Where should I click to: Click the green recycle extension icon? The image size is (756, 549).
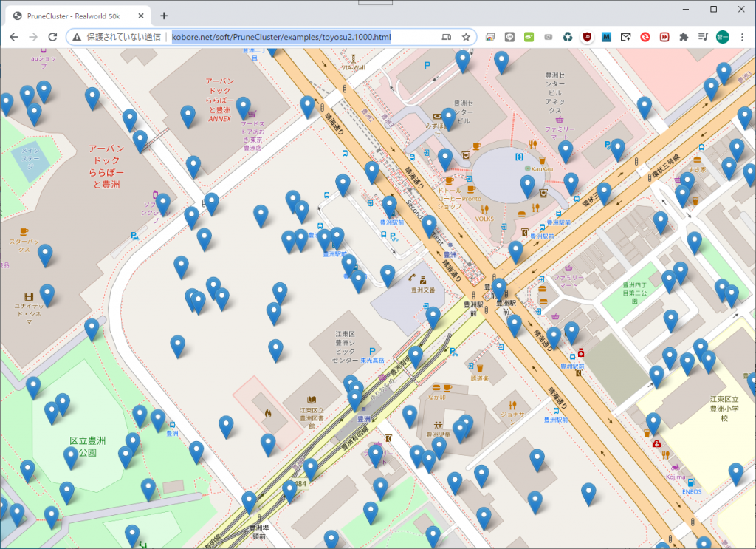pos(567,37)
